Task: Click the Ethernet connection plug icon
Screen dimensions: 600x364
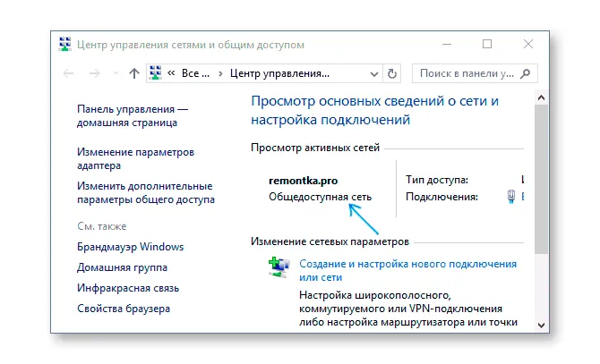Action: (x=511, y=197)
